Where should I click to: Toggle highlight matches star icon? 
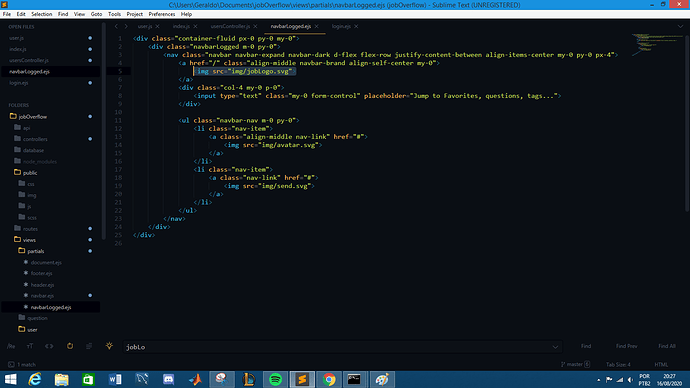pyautogui.click(x=109, y=346)
